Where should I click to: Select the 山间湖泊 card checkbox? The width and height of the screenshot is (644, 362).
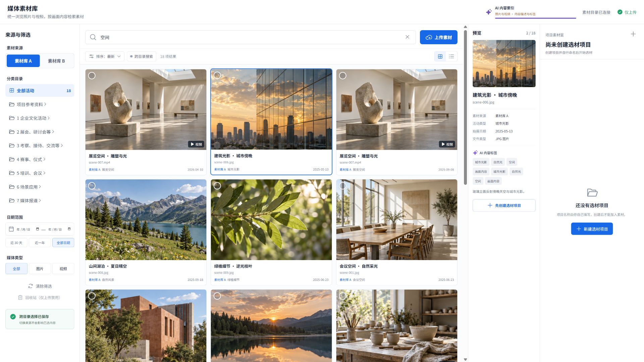(x=92, y=186)
